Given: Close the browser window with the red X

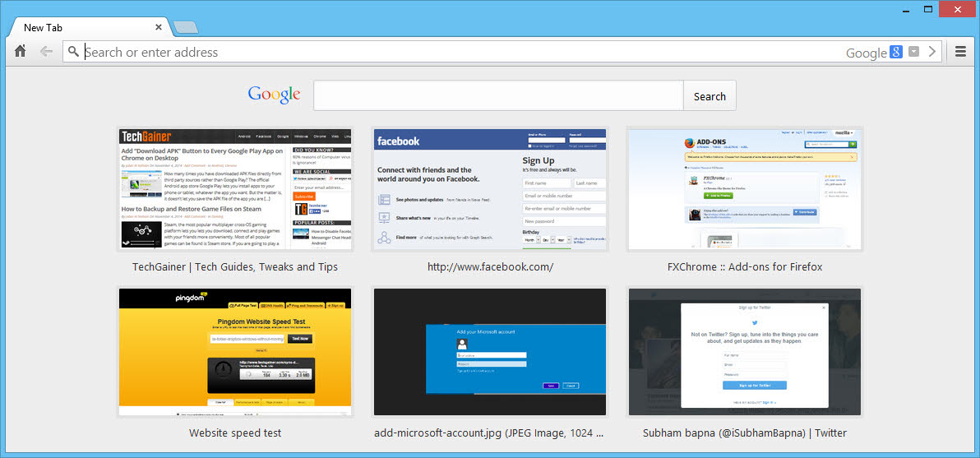Looking at the screenshot, I should 956,9.
